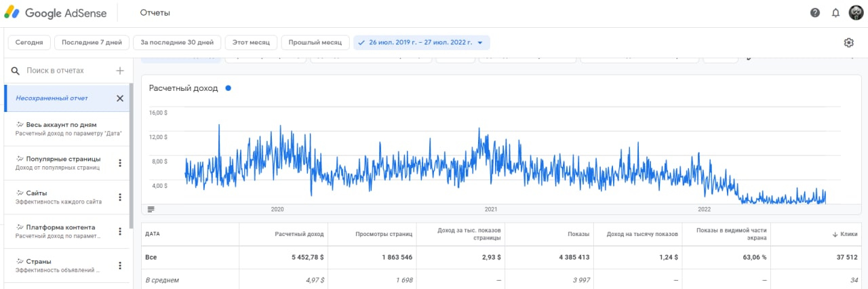Expand the custom date range dropdown
The height and width of the screenshot is (289, 868).
click(480, 43)
